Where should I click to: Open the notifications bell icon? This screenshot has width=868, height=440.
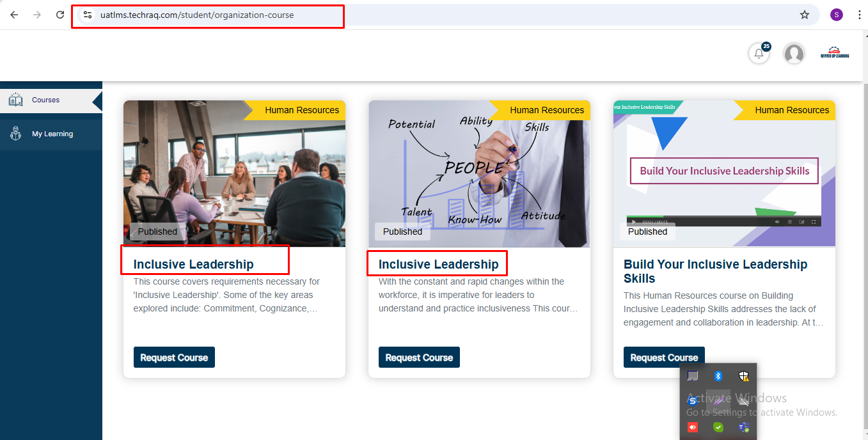(759, 54)
